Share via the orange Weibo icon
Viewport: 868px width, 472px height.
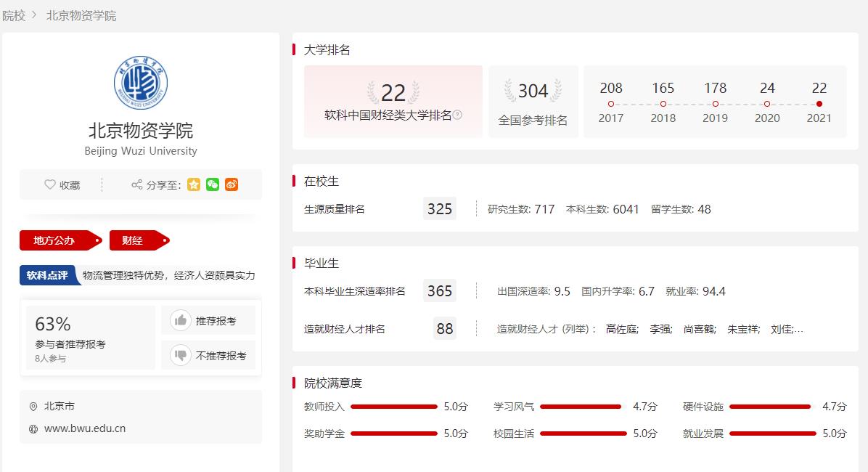coord(232,184)
